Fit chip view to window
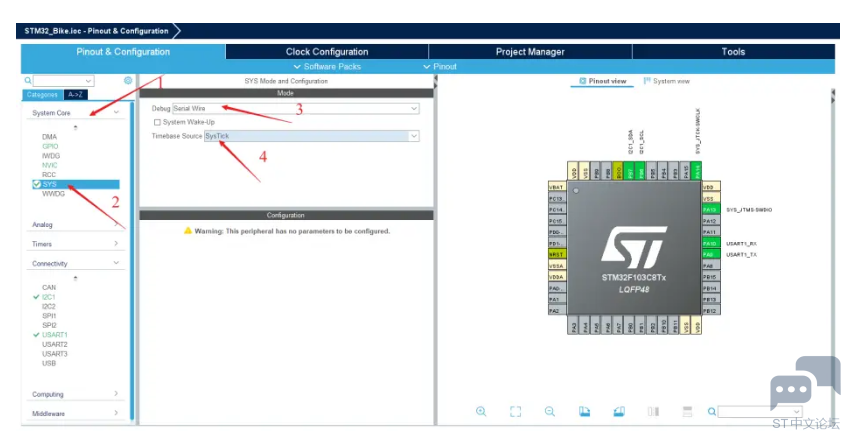Viewport: 849px width, 439px height. [515, 411]
